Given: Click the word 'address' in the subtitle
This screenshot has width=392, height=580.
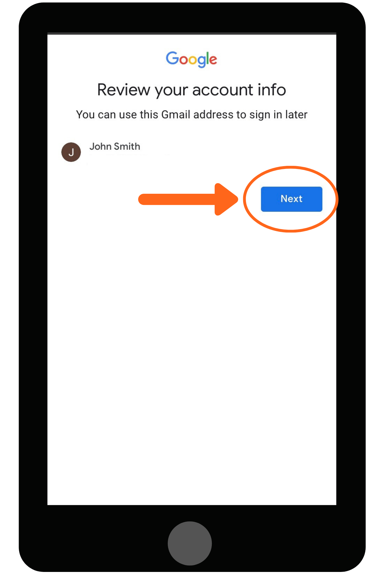Looking at the screenshot, I should point(213,115).
